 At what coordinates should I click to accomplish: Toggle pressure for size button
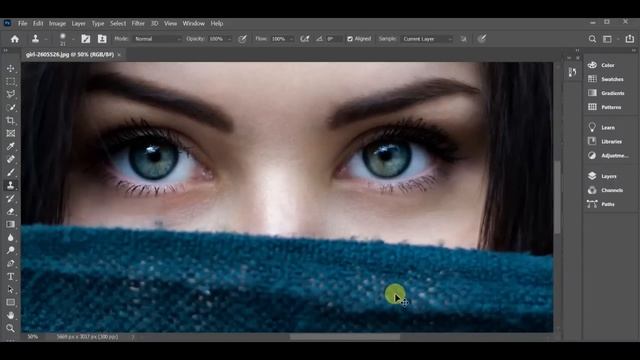(x=482, y=39)
